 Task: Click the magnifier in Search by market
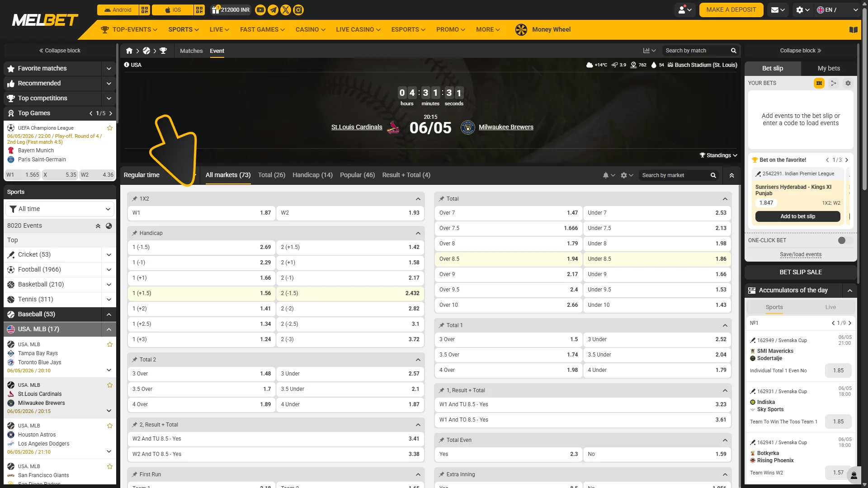pyautogui.click(x=713, y=175)
